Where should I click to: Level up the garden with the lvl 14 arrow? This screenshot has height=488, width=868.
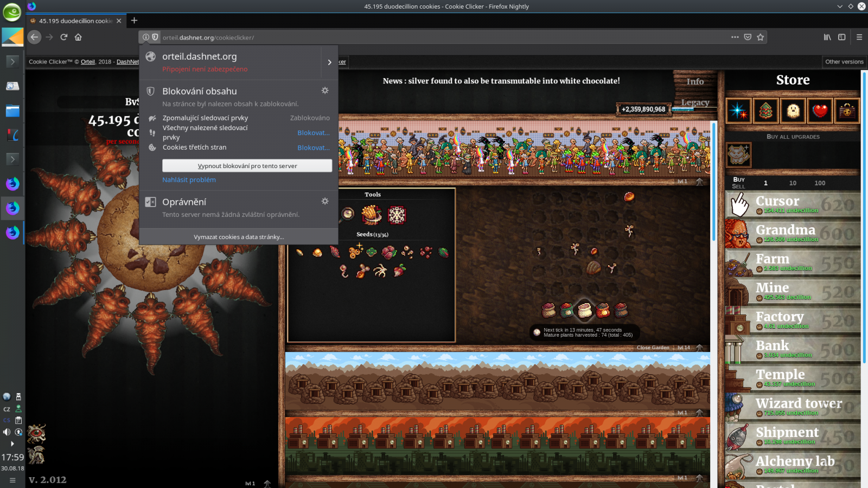(x=700, y=348)
